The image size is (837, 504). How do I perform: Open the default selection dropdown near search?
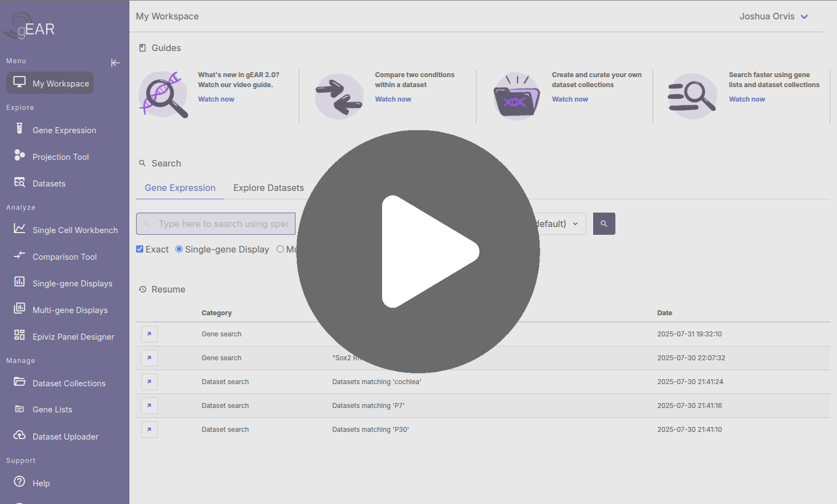click(x=558, y=224)
